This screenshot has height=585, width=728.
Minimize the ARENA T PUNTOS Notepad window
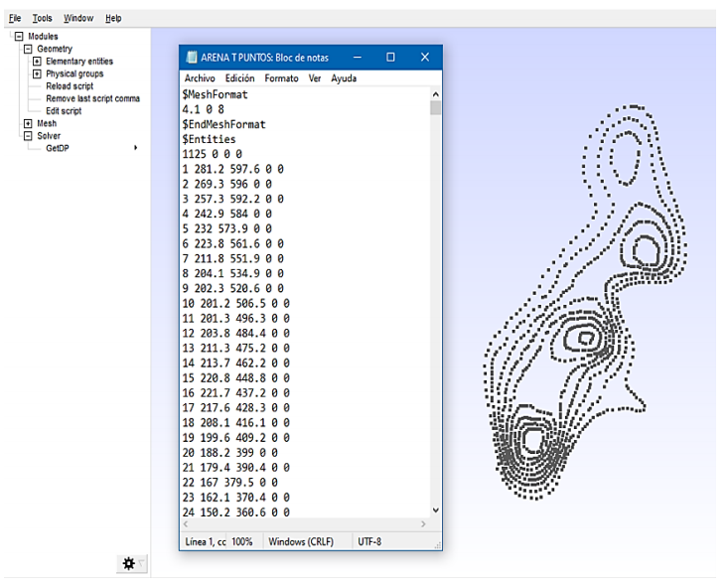click(358, 58)
